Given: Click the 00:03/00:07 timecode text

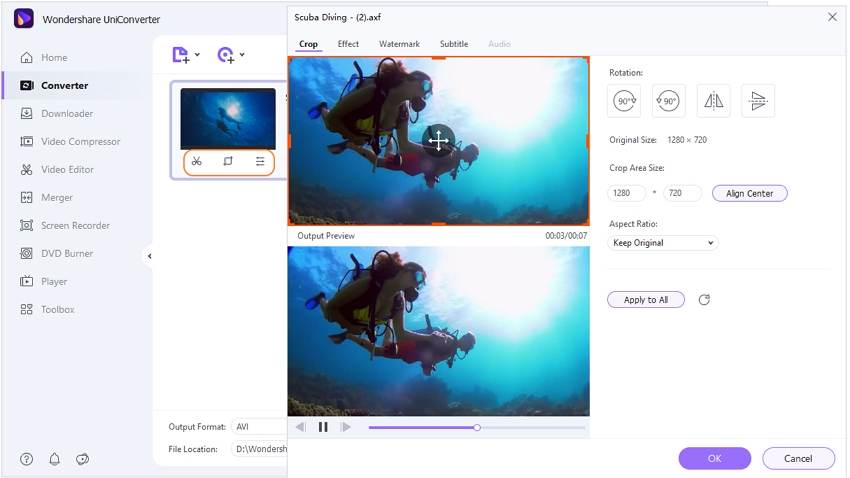Looking at the screenshot, I should [x=566, y=236].
